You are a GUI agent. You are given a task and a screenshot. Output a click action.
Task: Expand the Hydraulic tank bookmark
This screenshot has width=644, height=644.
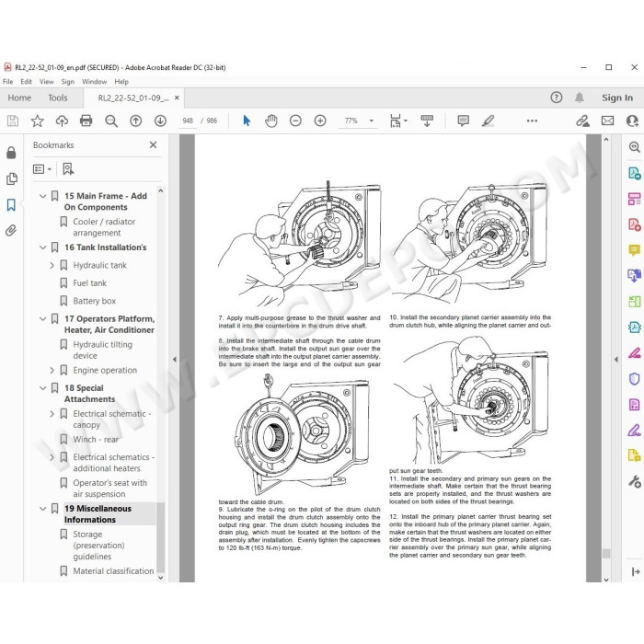pyautogui.click(x=52, y=265)
